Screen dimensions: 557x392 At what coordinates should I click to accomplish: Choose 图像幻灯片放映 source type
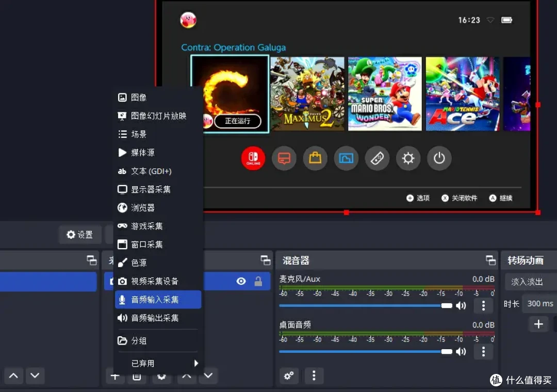tap(158, 116)
